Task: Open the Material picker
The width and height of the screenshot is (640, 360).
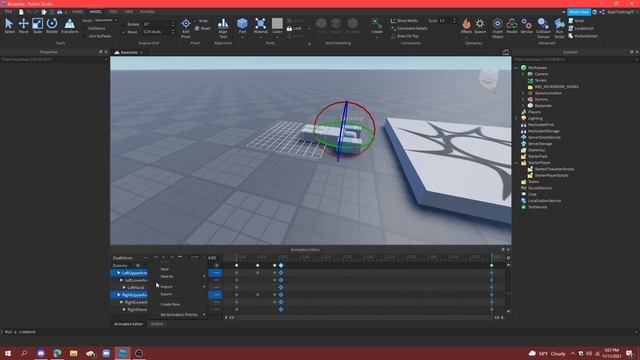Action: [x=260, y=26]
